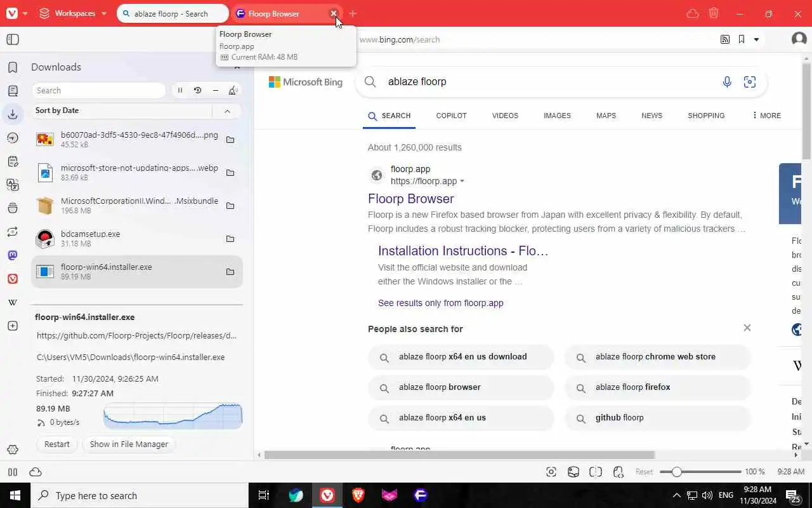Click the sync cloud status bar icon
The width and height of the screenshot is (812, 508).
coord(36,472)
